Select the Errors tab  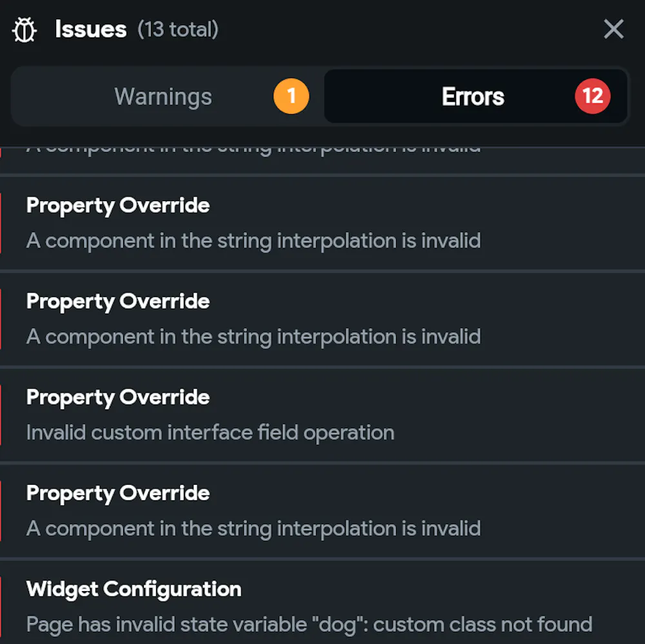click(x=473, y=97)
